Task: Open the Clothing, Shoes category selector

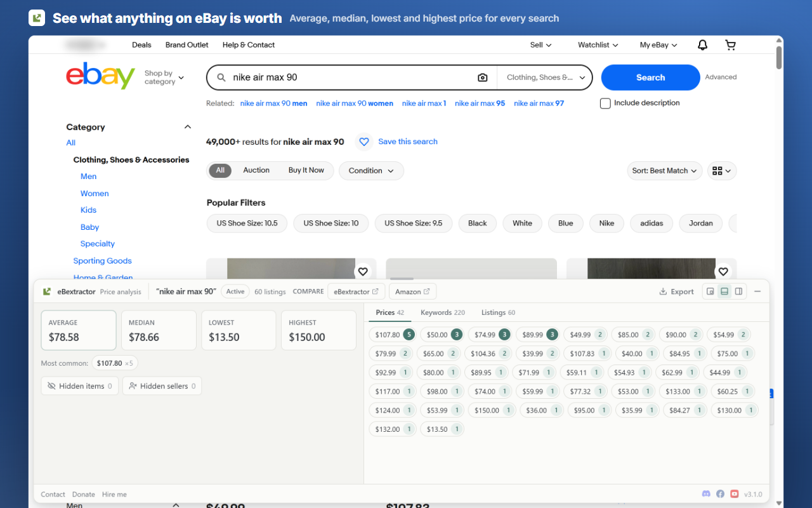Action: pos(545,77)
